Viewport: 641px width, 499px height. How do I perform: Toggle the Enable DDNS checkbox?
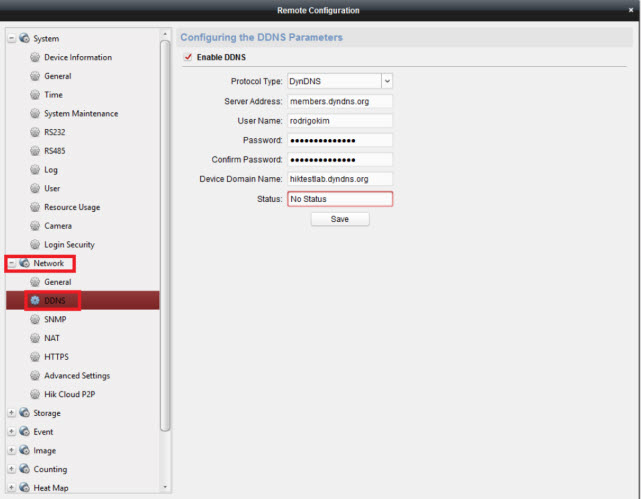pos(187,58)
